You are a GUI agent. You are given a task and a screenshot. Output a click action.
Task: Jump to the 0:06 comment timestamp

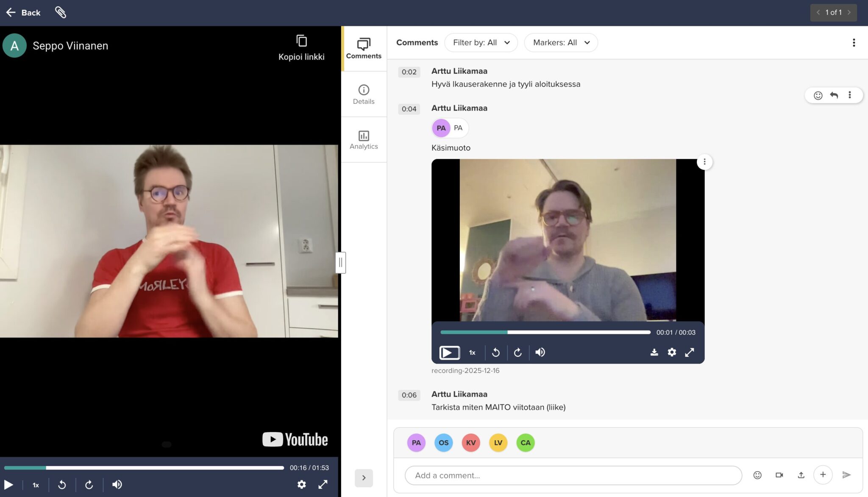pos(409,395)
